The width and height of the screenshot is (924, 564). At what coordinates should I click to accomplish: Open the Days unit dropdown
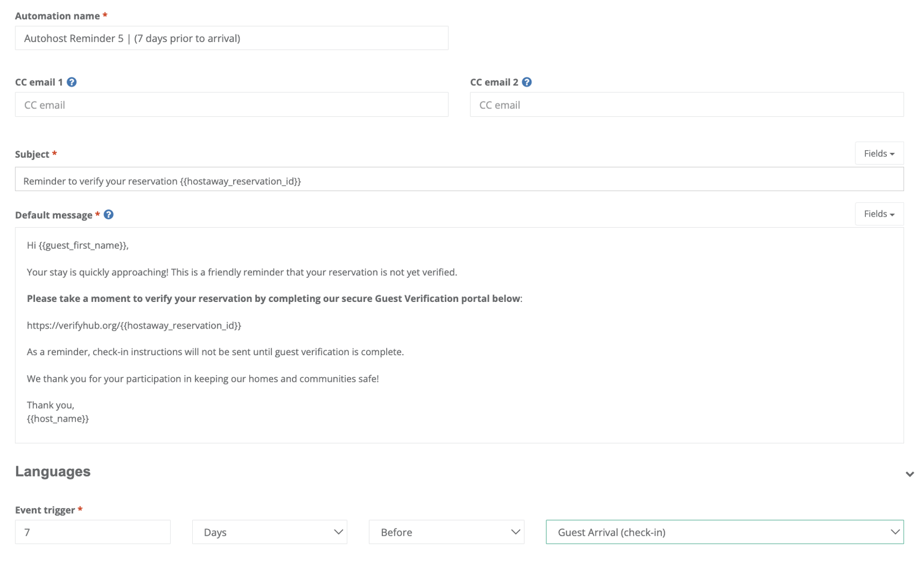tap(269, 532)
